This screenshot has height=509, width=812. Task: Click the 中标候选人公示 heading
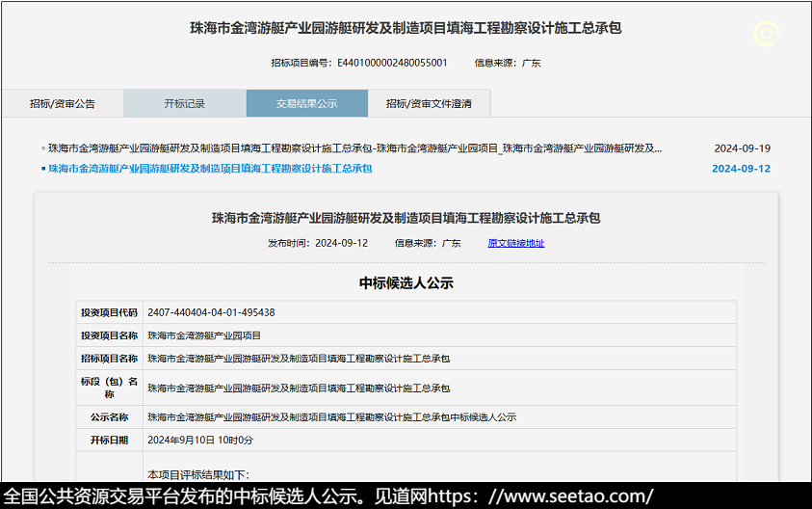(406, 283)
